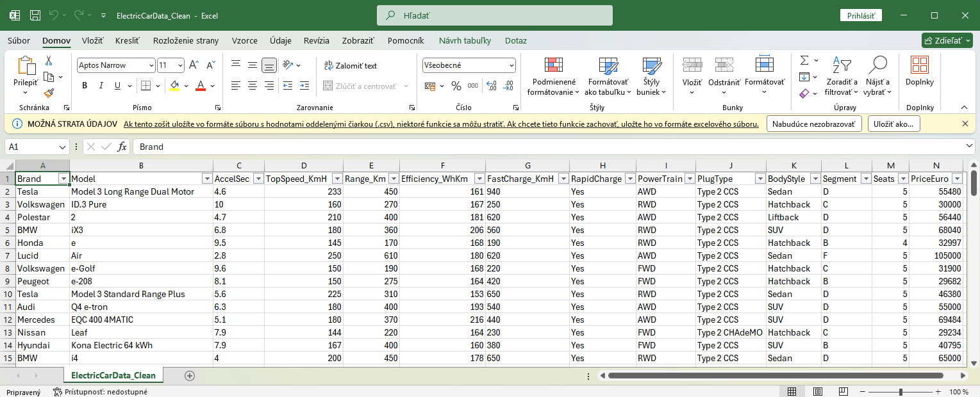Open Nájsť a vybrať find select
This screenshot has height=397, width=980.
pyautogui.click(x=877, y=77)
